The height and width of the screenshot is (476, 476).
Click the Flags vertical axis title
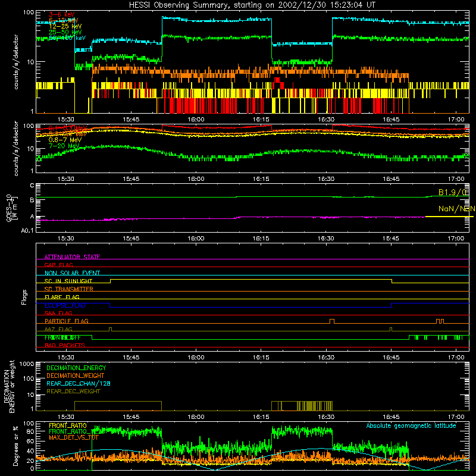click(24, 297)
